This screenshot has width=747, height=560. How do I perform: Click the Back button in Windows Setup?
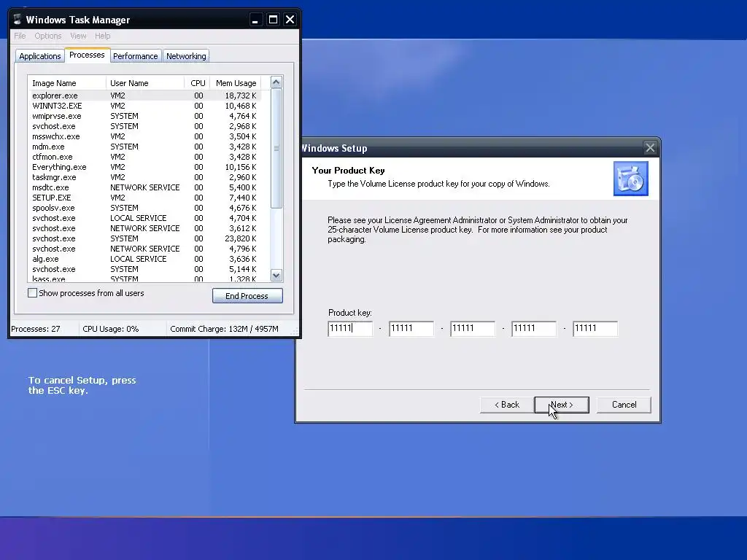tap(507, 405)
